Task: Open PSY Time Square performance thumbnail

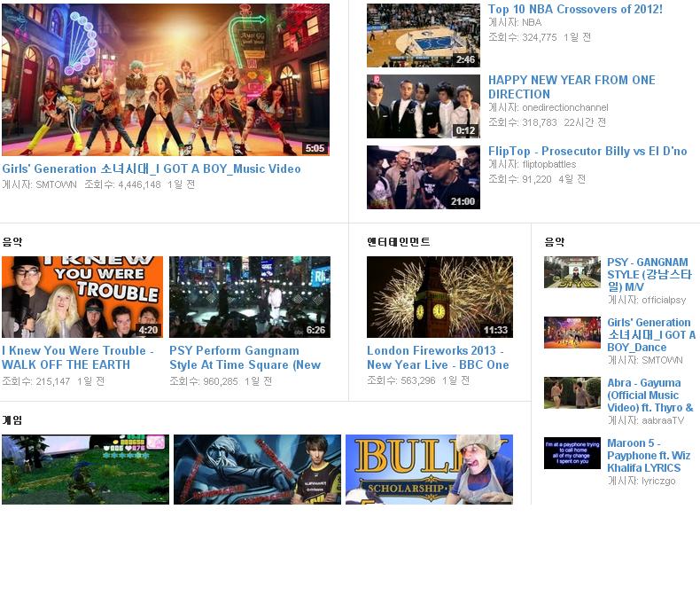Action: point(249,297)
